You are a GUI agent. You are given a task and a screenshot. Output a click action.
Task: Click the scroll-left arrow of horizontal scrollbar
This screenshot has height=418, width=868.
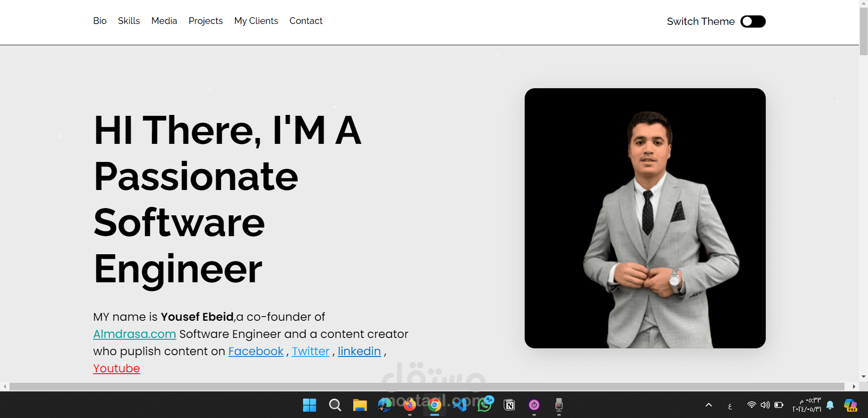[x=5, y=386]
